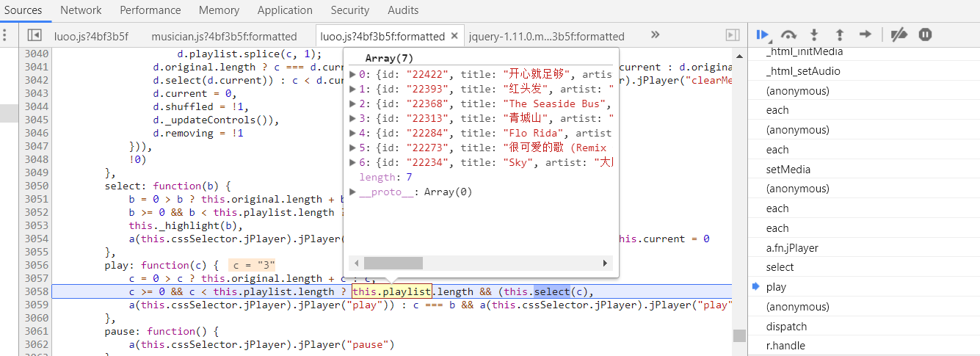Image resolution: width=980 pixels, height=356 pixels.
Task: Switch to Performance panel
Action: [x=150, y=10]
